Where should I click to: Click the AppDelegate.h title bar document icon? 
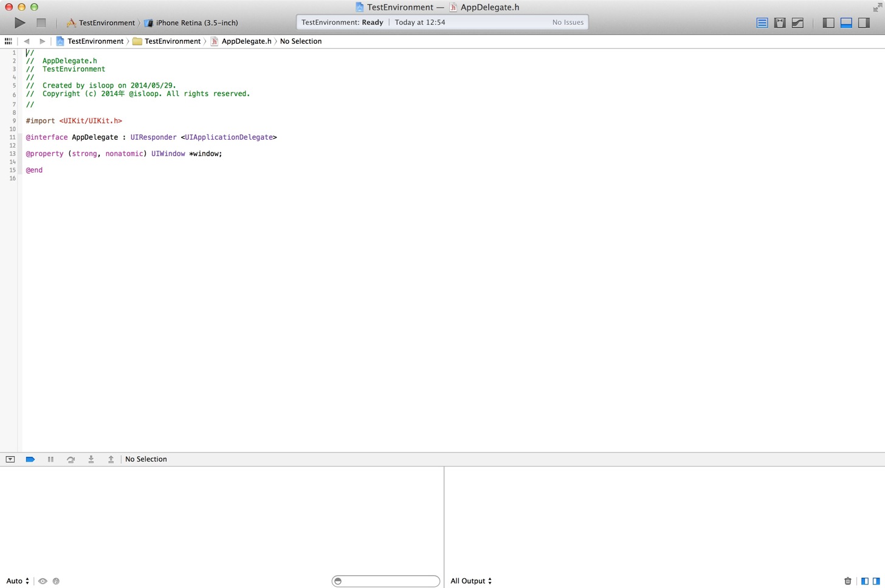pos(453,7)
